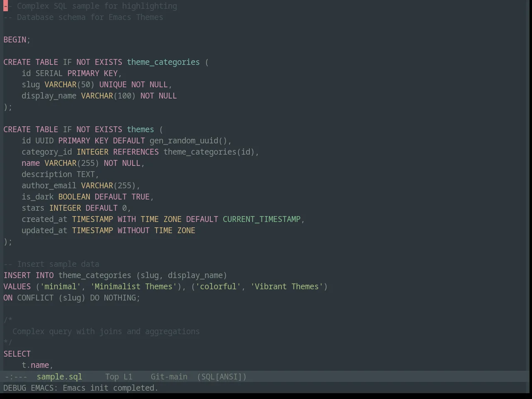Click CURRENT_TIMESTAMP default value
Screen dimensions: 532x399
(261, 219)
